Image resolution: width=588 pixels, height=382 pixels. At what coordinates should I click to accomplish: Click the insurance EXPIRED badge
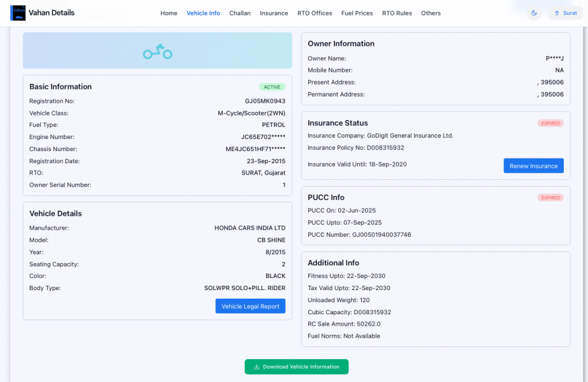coord(550,124)
